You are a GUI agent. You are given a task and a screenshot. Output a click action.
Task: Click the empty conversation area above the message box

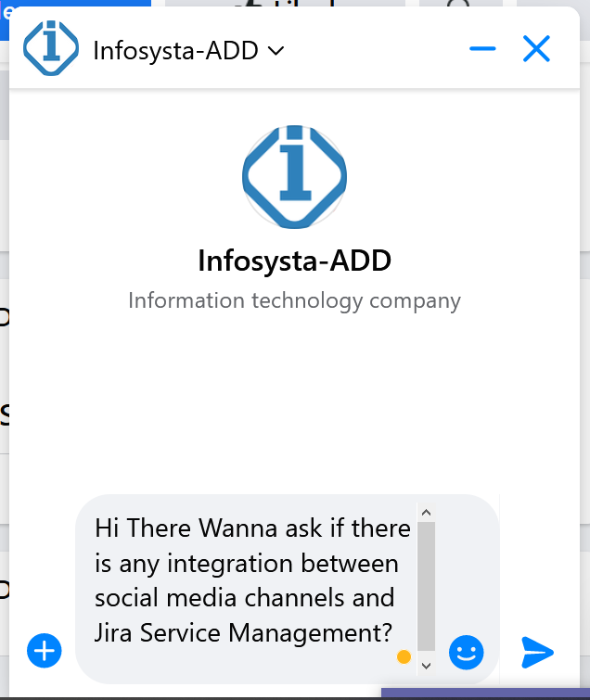click(x=294, y=408)
